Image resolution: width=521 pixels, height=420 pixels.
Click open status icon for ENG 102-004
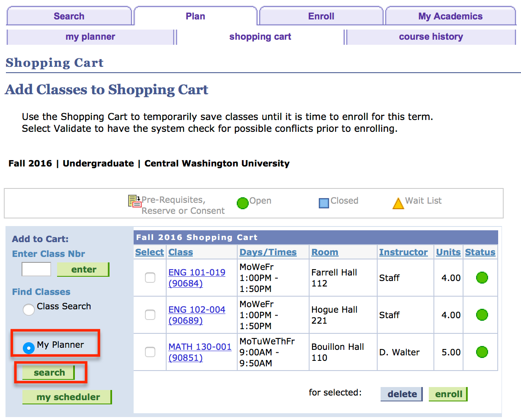[x=482, y=315]
